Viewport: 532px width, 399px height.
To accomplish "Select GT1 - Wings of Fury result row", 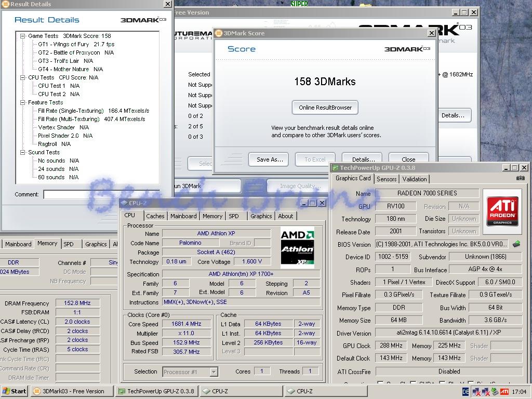I will point(76,45).
